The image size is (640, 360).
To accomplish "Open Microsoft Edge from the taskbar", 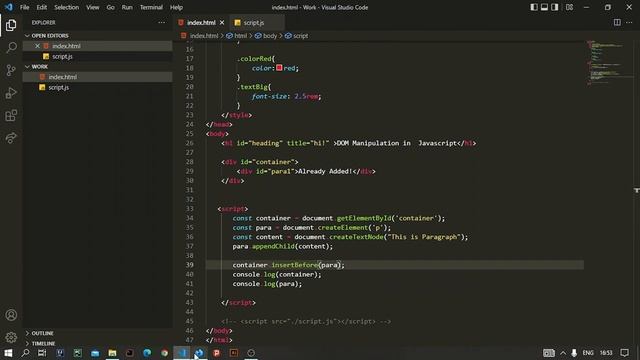I will pos(147,353).
